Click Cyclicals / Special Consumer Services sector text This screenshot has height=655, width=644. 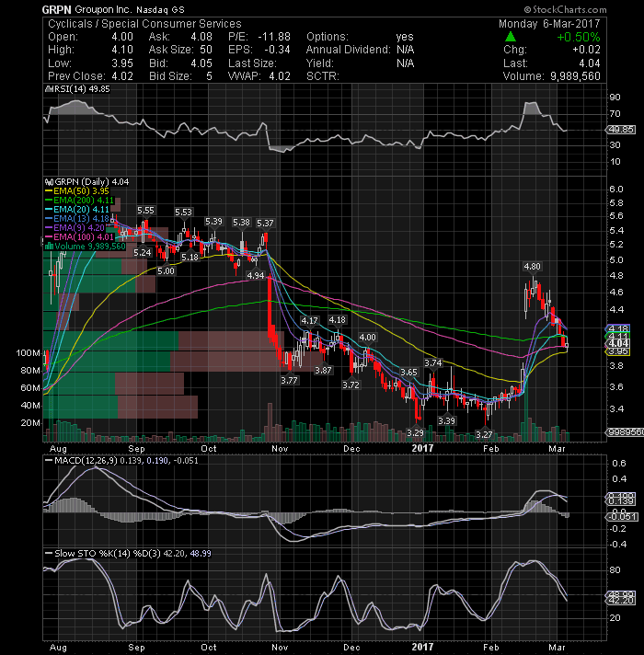tap(144, 23)
